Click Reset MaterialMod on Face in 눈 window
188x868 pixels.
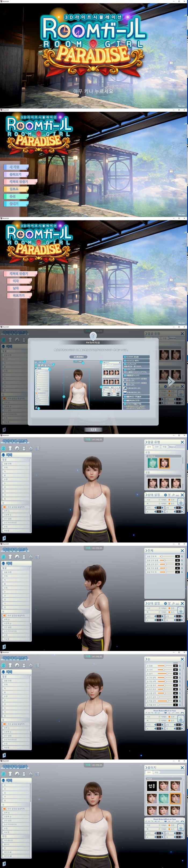[x=165, y=710]
